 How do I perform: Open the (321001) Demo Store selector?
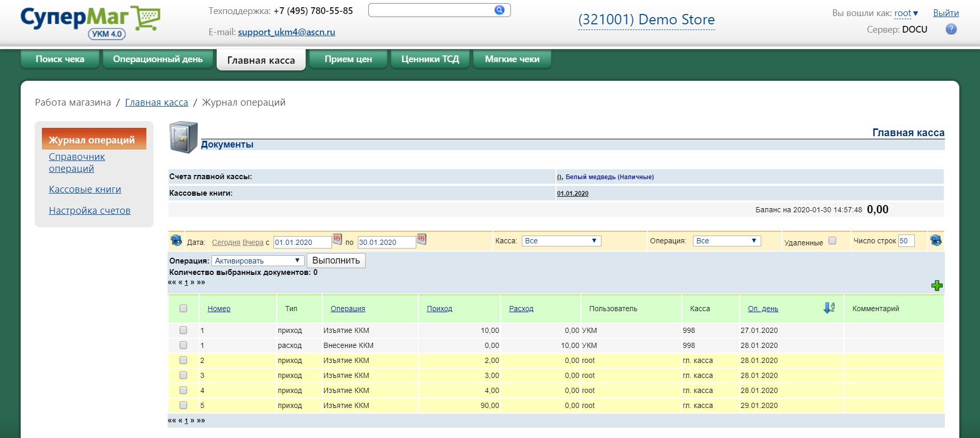646,20
